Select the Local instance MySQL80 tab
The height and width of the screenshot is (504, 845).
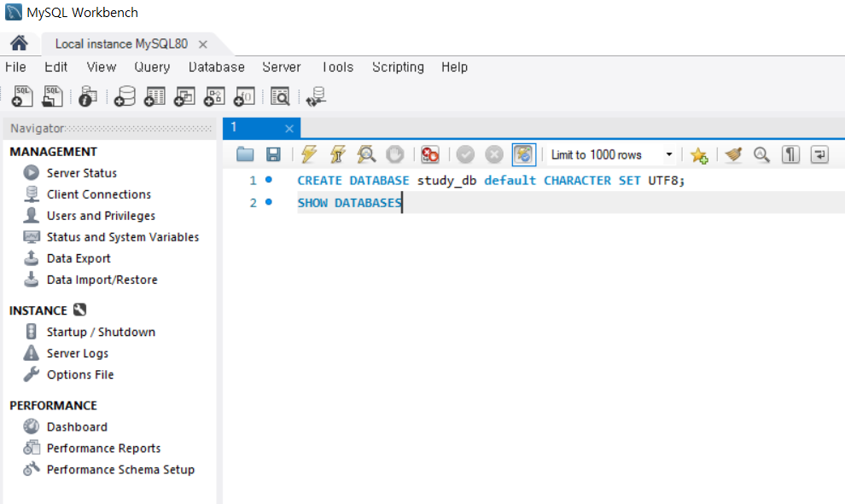pos(121,43)
